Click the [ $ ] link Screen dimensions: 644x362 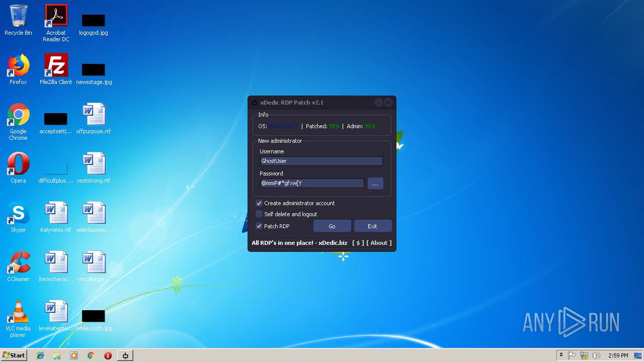(x=358, y=243)
